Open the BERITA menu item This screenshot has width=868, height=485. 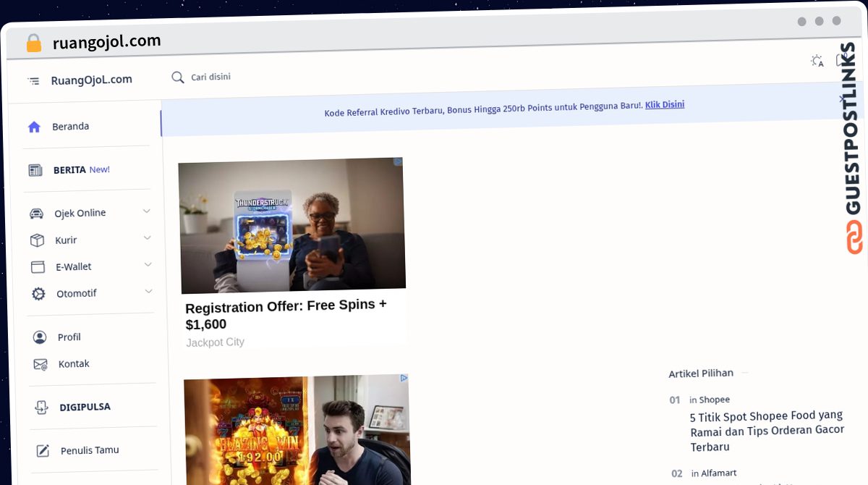(x=69, y=170)
